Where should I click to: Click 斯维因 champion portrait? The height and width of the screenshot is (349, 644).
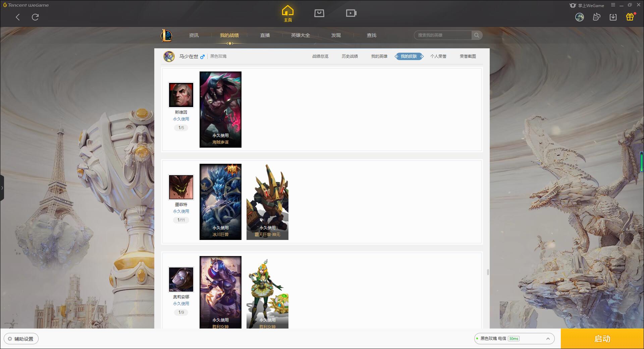click(181, 95)
